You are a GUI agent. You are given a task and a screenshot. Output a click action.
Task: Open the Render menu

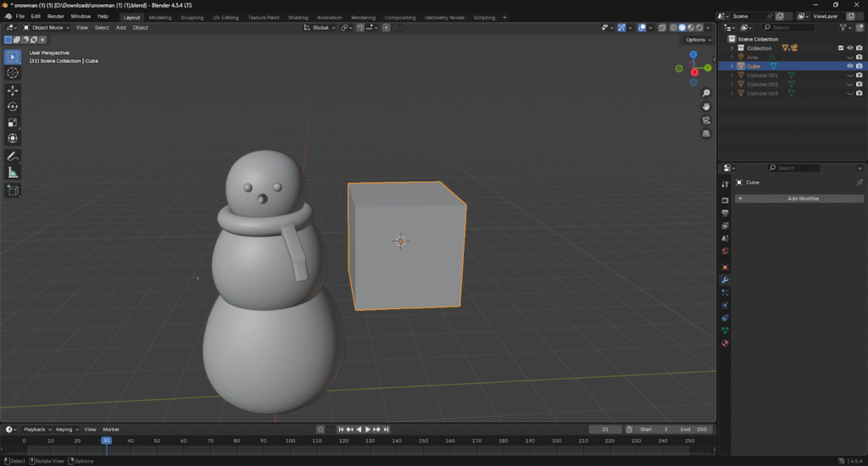coord(56,16)
